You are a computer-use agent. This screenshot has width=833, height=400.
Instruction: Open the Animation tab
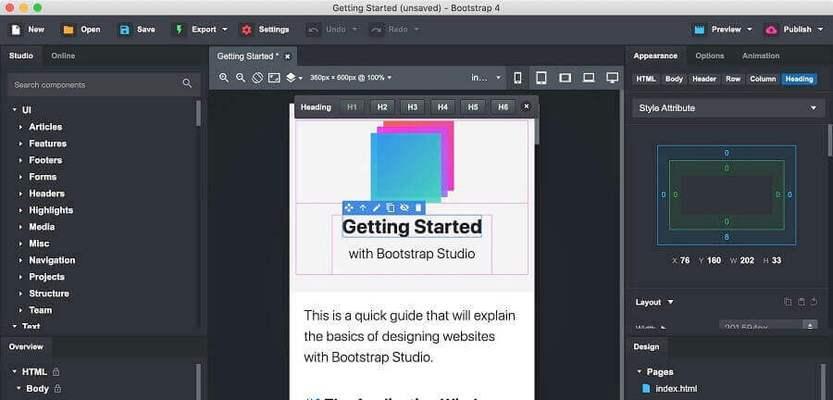pyautogui.click(x=761, y=56)
